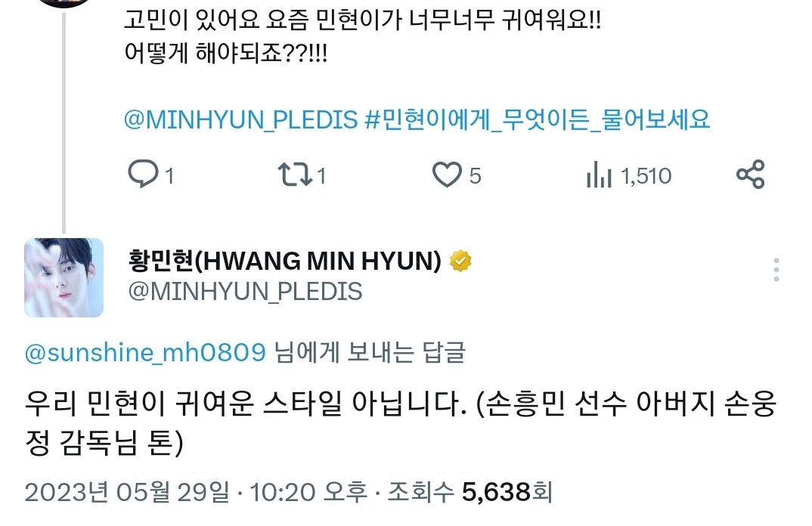Open @sunshine_mh0809 reply-to handle
This screenshot has height=526, width=812.
click(145, 353)
